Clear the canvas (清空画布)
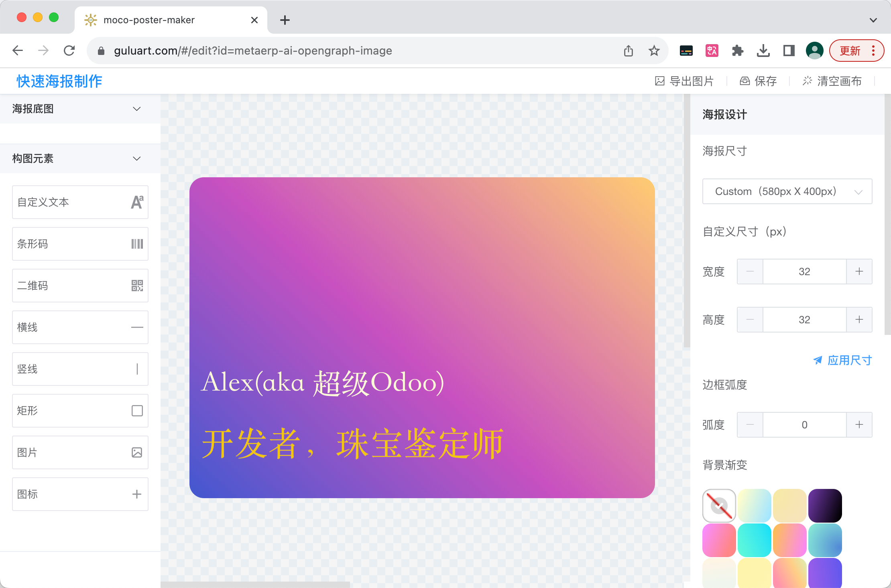Viewport: 891px width, 588px height. (832, 81)
